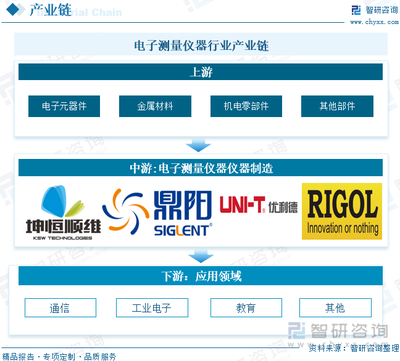Select the 中游:电子测量仪器仪器制造 header
Viewport: 400px width, 361px height.
[x=200, y=168]
